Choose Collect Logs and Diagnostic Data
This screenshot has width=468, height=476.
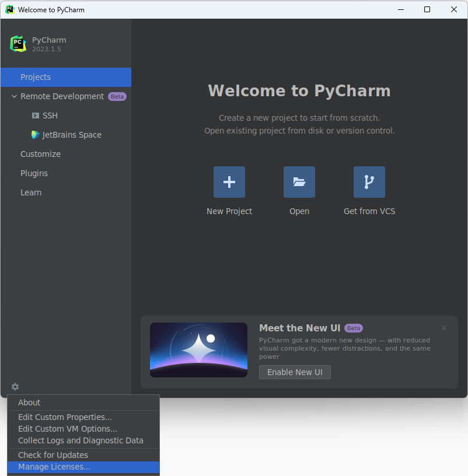click(x=83, y=440)
